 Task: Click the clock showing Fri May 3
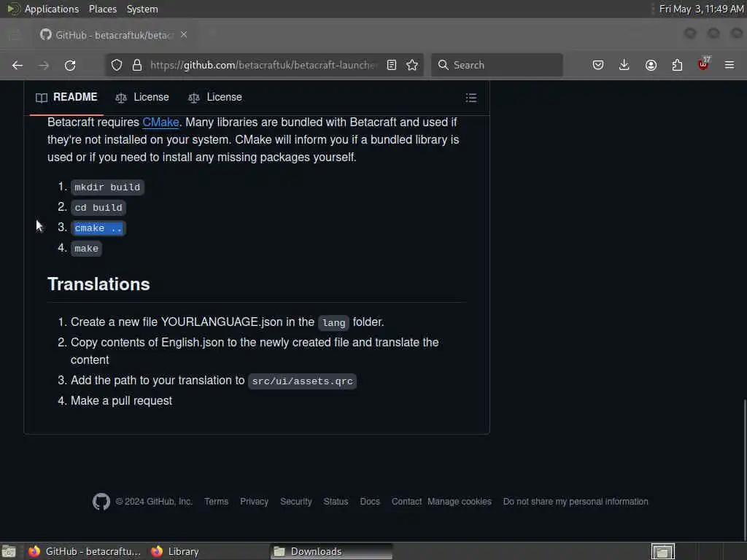pyautogui.click(x=701, y=9)
